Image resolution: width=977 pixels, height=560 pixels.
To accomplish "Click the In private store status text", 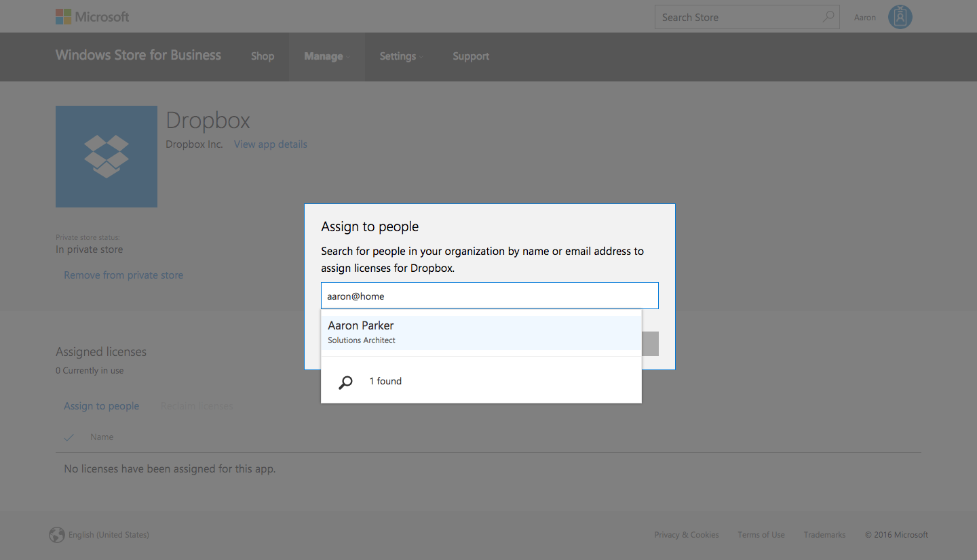I will click(90, 249).
